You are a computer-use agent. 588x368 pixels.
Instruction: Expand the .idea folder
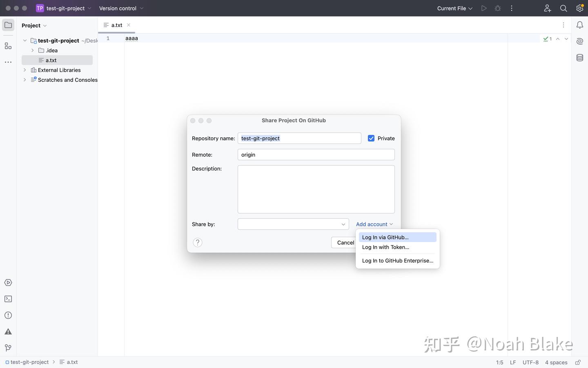pyautogui.click(x=33, y=50)
